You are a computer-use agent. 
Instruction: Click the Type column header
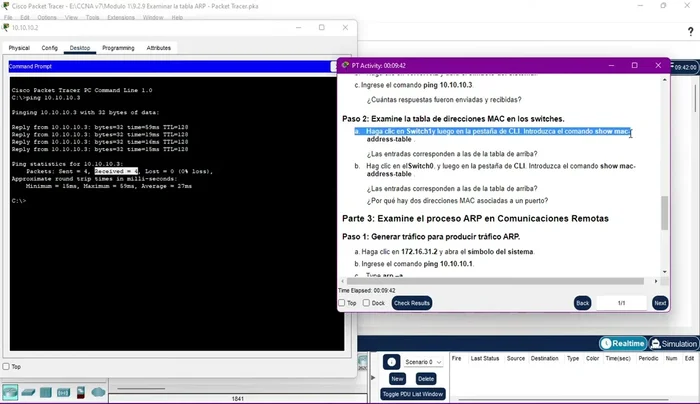click(572, 358)
